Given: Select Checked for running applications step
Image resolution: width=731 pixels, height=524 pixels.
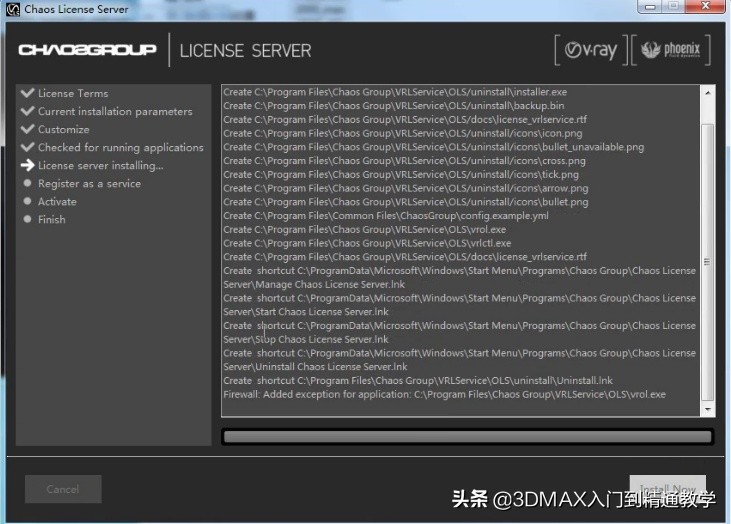Looking at the screenshot, I should 121,147.
